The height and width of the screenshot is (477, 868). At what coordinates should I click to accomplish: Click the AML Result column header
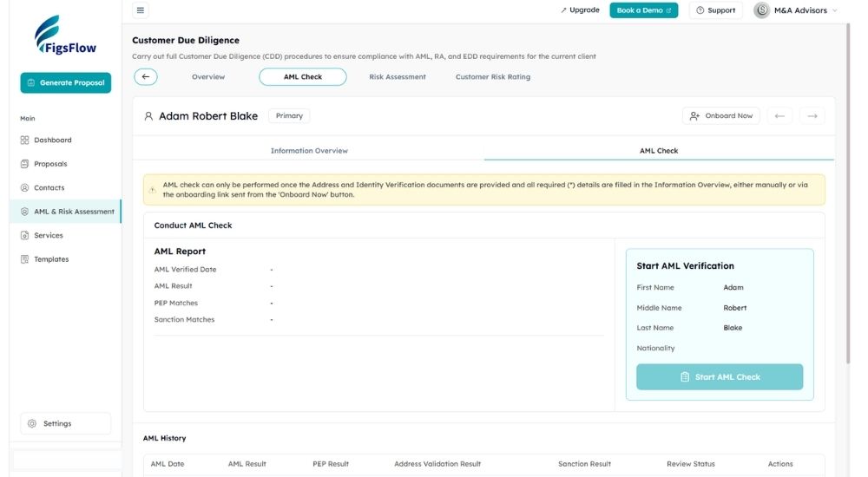coord(247,464)
